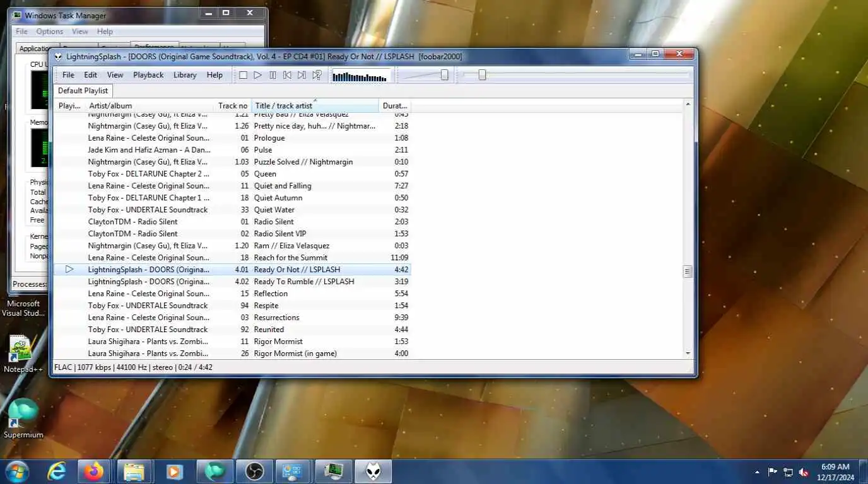Show hidden system tray icons
Screen dimensions: 868x484
click(x=757, y=472)
